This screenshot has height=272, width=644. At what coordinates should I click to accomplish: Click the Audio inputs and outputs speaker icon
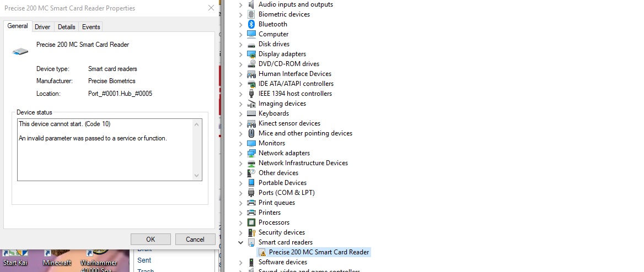click(251, 4)
